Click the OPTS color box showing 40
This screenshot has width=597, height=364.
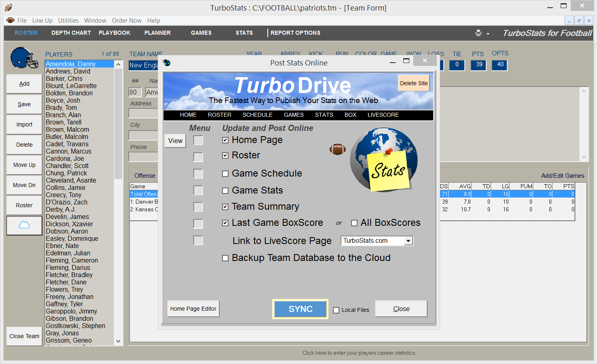500,65
